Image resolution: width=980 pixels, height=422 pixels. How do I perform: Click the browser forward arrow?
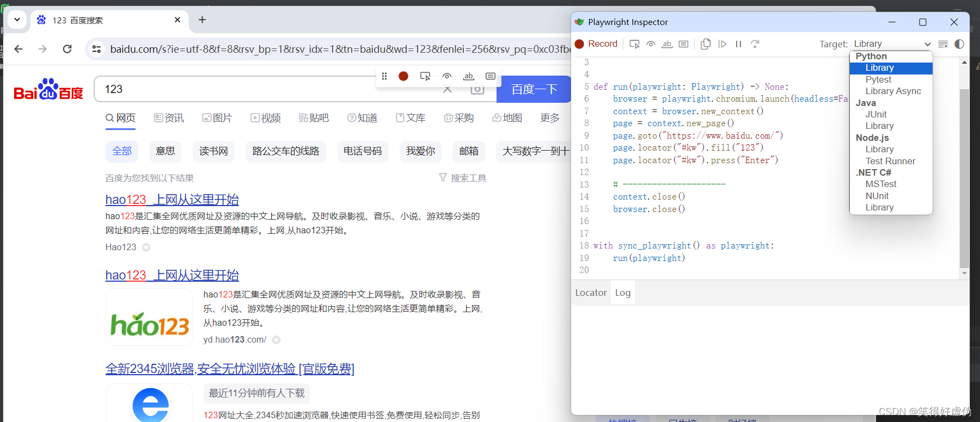tap(43, 49)
